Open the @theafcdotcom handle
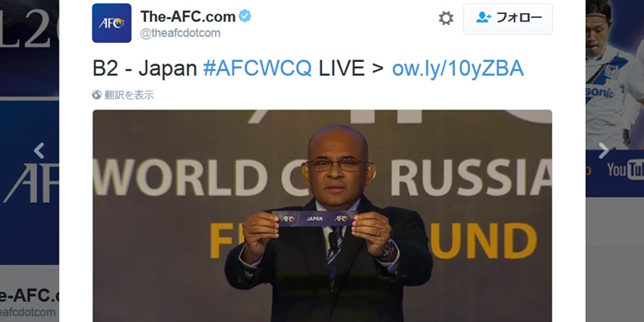 tap(180, 33)
